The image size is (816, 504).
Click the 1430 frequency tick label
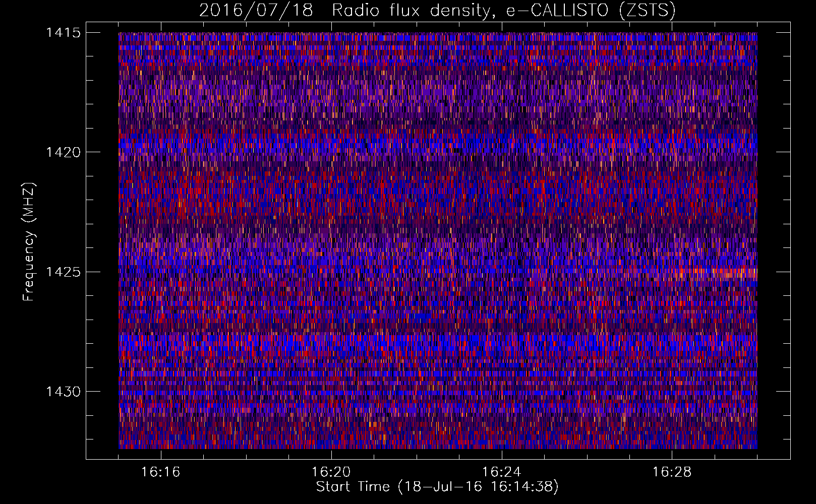[x=63, y=392]
